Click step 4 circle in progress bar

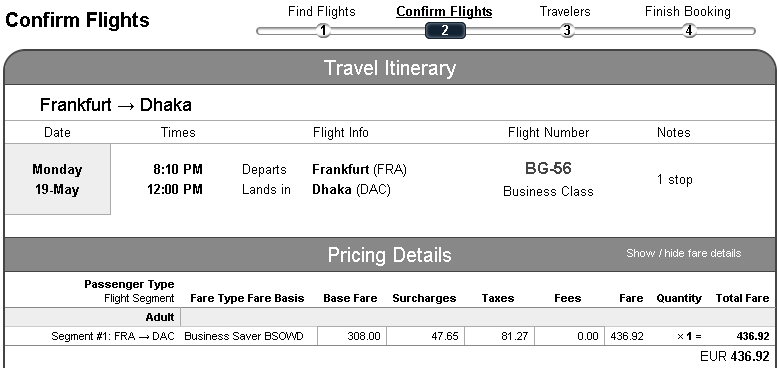click(688, 31)
